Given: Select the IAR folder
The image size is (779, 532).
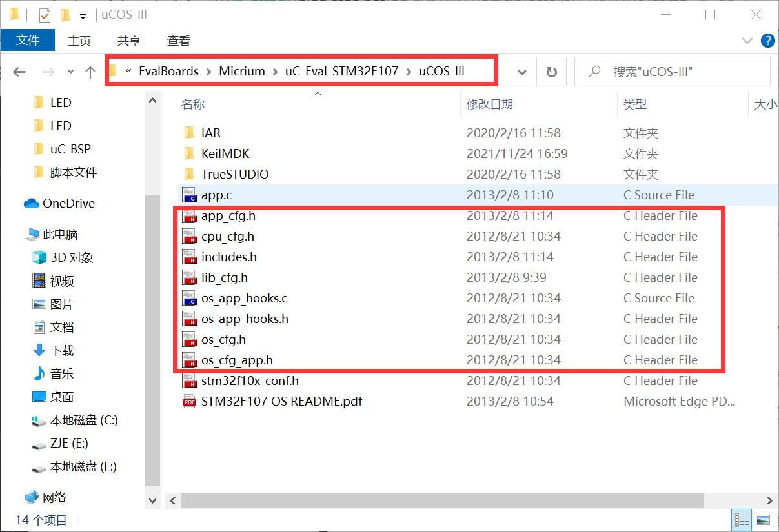Looking at the screenshot, I should [x=211, y=133].
